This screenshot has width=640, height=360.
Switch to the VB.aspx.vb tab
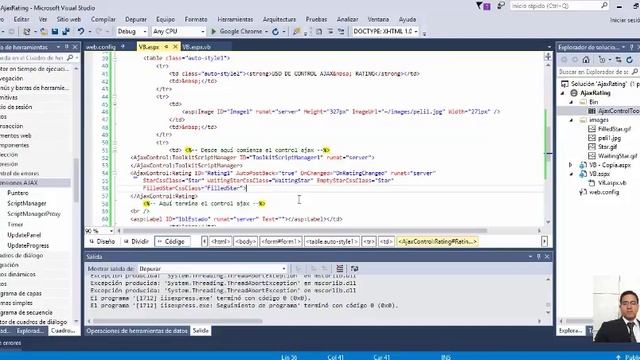coord(197,47)
